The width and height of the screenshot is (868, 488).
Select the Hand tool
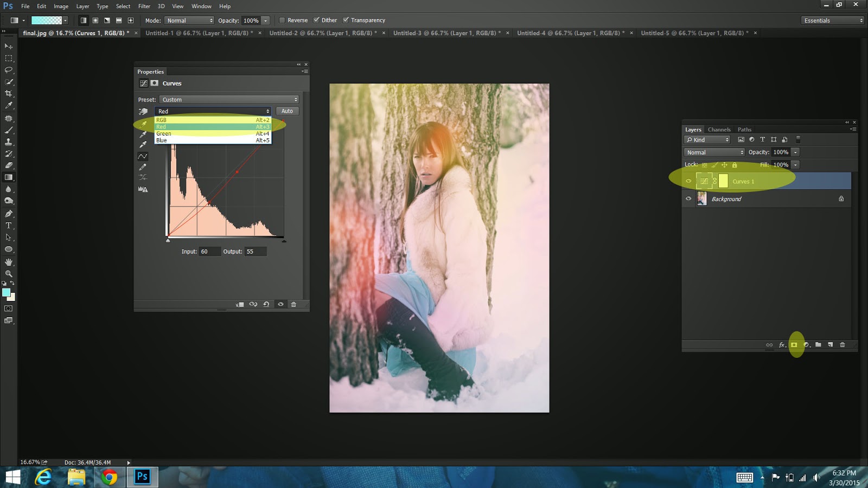click(x=9, y=262)
